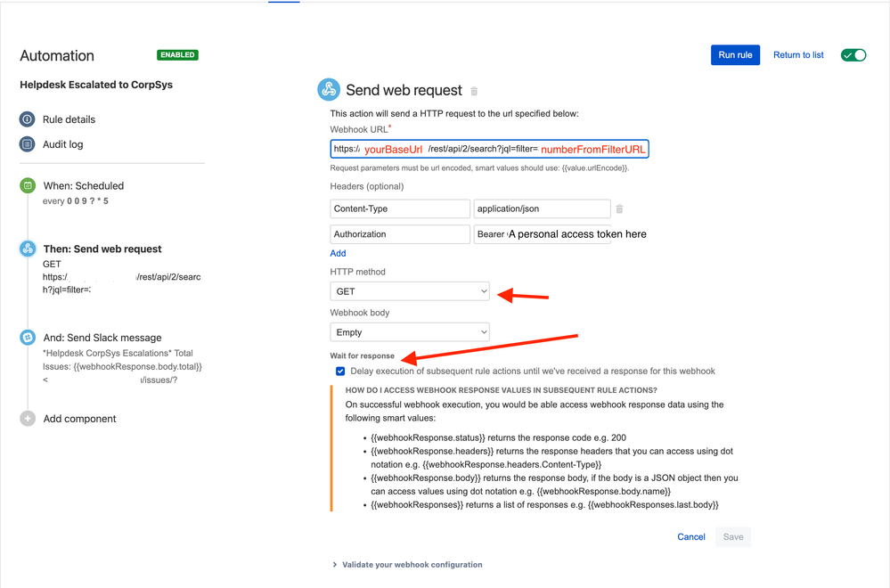Click the Audit log icon
Image resolution: width=890 pixels, height=588 pixels.
28,144
